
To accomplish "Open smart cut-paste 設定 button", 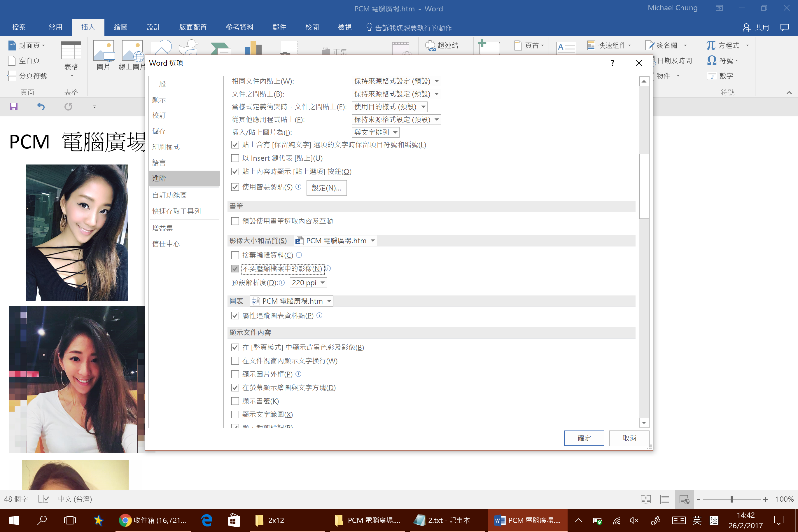I will click(x=326, y=188).
